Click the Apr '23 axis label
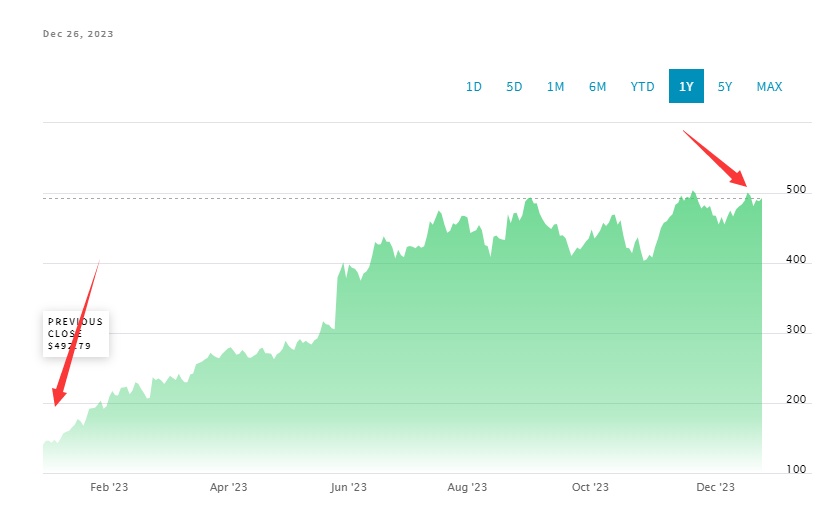 [228, 488]
